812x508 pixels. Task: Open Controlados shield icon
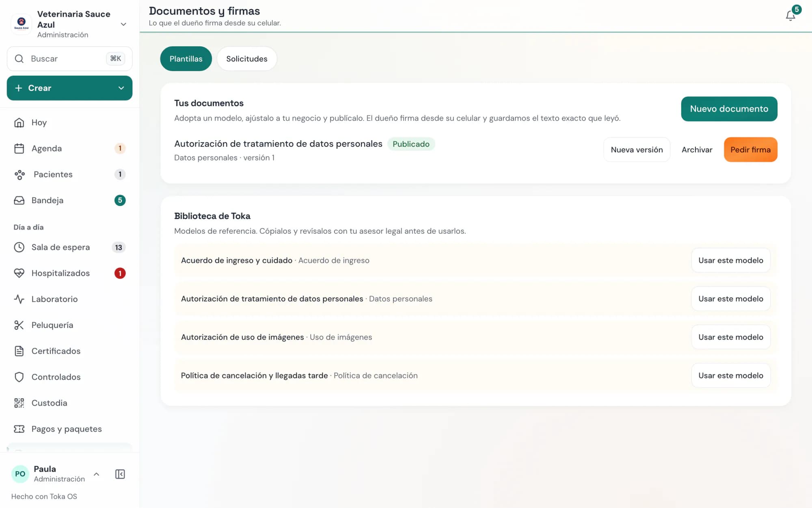19,377
